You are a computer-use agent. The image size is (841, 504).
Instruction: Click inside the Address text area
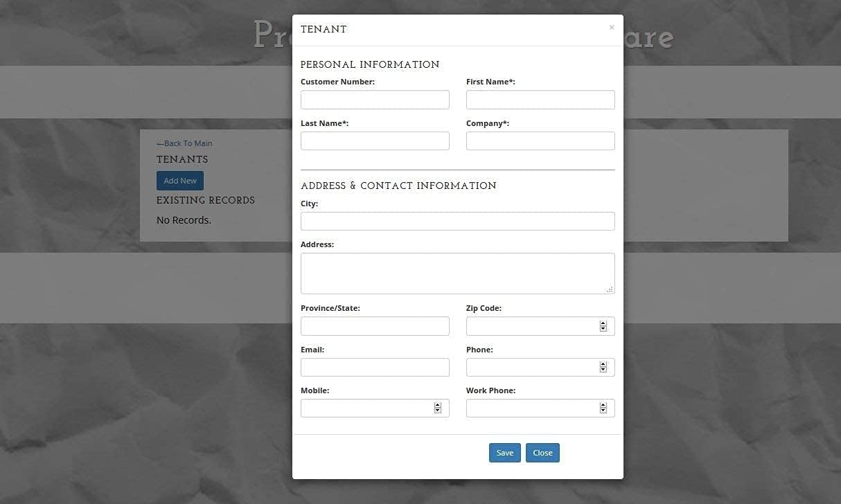(x=457, y=273)
